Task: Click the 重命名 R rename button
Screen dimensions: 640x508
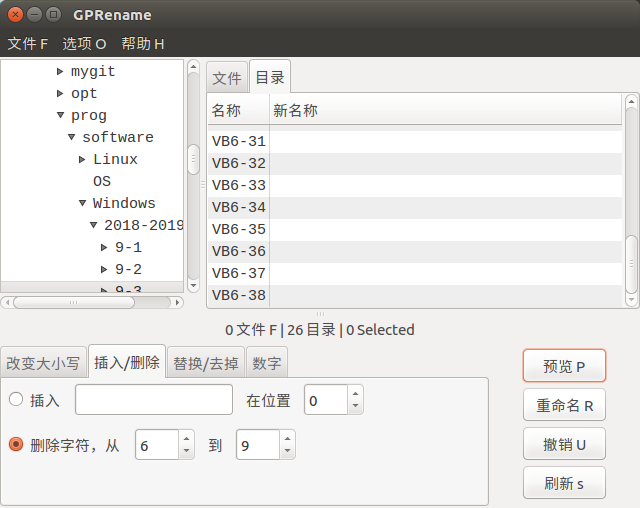Action: click(x=564, y=405)
